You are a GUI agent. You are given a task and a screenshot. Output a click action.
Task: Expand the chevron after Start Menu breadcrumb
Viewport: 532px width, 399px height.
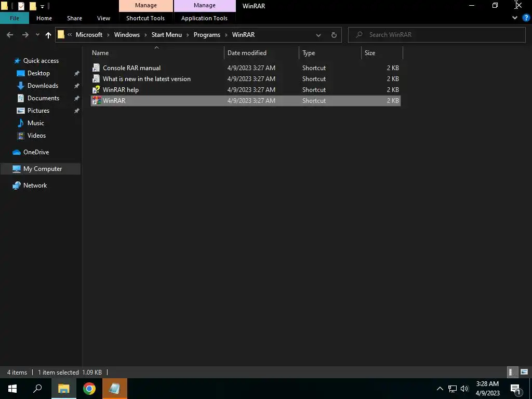(188, 35)
